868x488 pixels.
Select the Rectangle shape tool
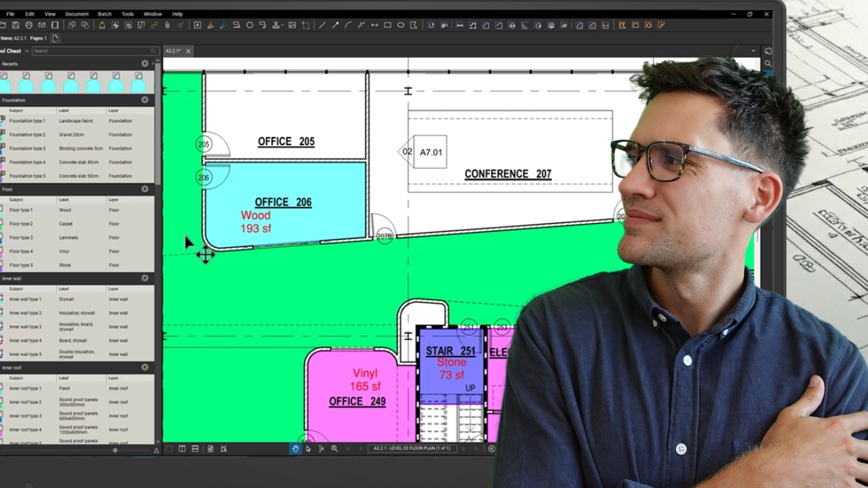[387, 25]
